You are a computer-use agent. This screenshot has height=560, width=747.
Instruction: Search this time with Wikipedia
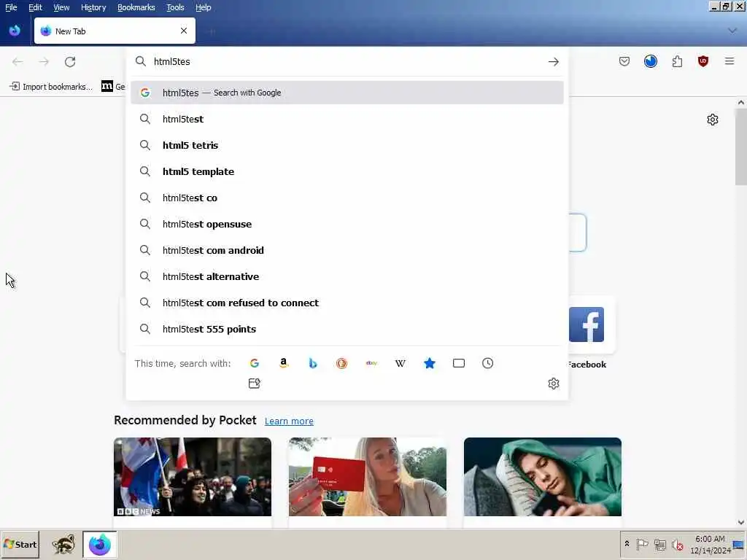click(400, 363)
